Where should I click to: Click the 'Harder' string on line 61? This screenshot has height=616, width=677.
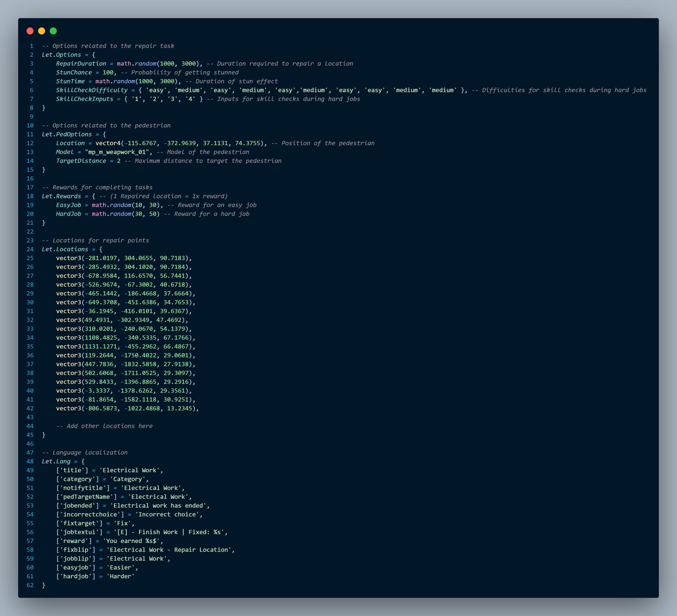pos(120,576)
